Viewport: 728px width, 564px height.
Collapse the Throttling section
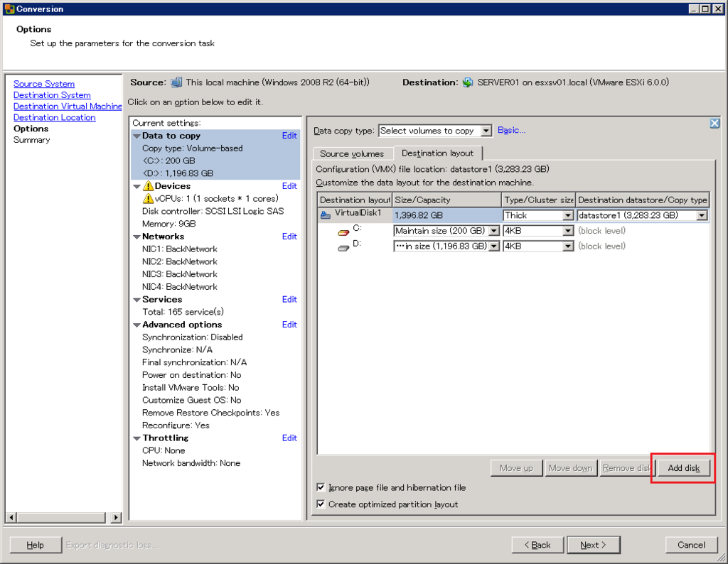(137, 438)
